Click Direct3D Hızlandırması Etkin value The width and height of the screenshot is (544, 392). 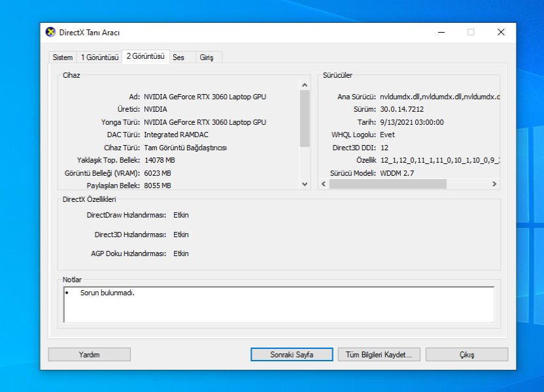coord(181,235)
